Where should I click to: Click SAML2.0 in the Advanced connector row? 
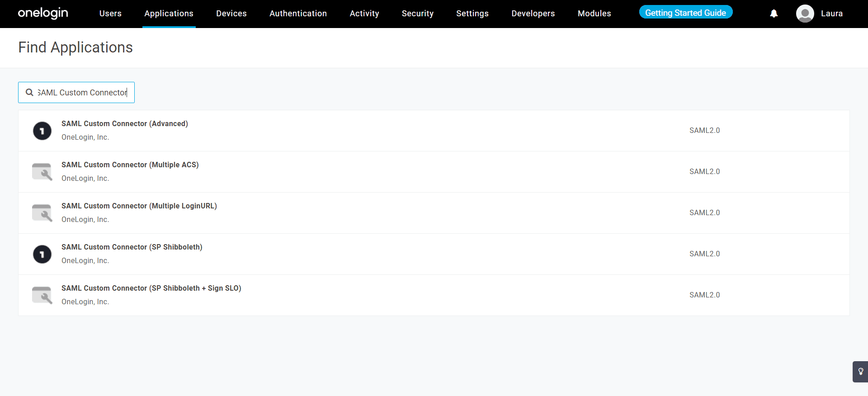coord(704,130)
